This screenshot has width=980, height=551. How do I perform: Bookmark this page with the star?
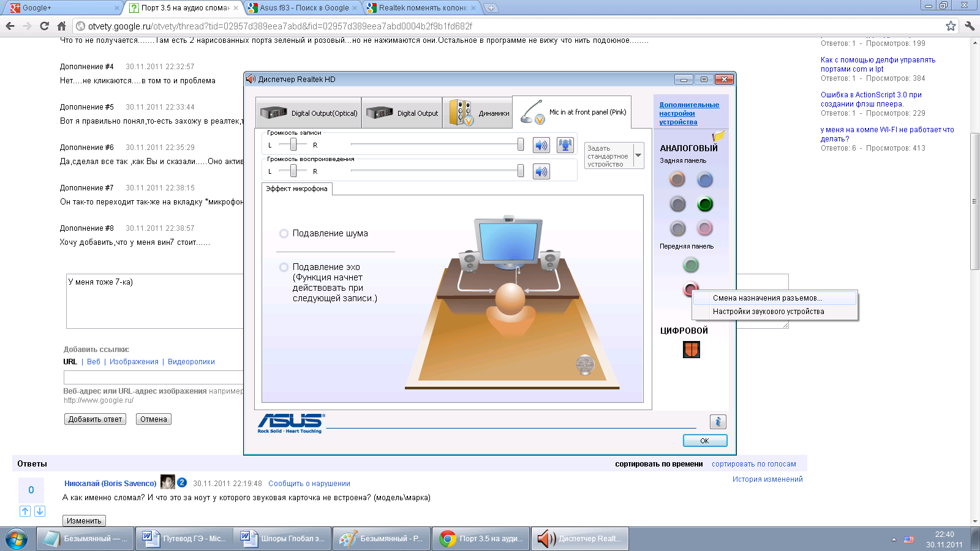tap(951, 26)
